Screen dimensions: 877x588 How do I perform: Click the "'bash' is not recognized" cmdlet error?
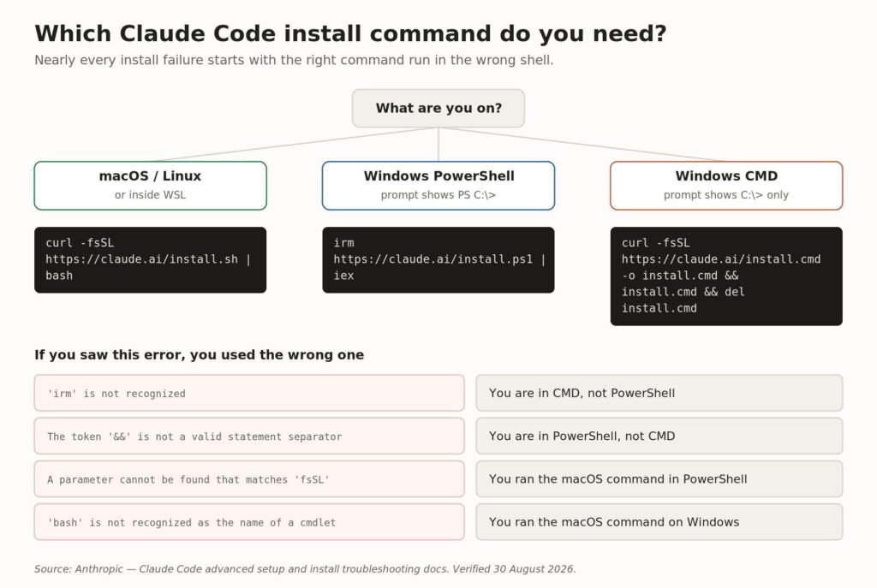click(249, 522)
